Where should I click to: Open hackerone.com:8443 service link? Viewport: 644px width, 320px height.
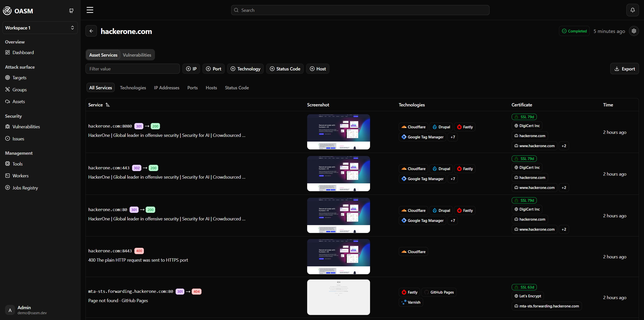(110, 251)
